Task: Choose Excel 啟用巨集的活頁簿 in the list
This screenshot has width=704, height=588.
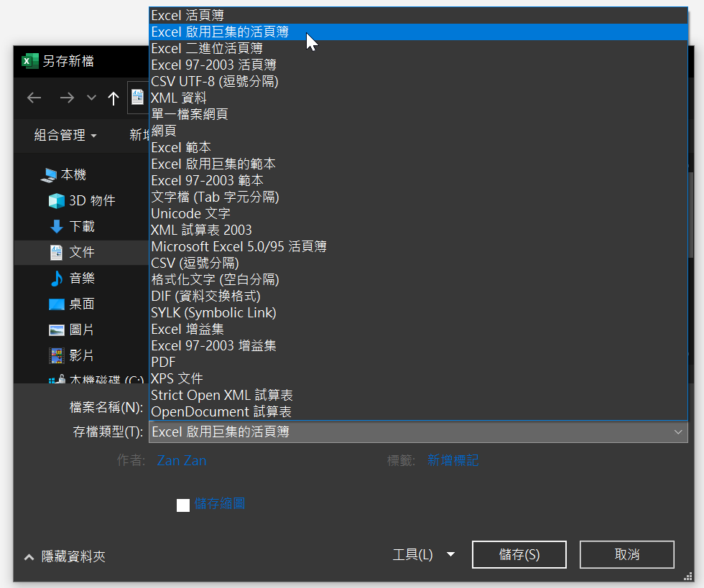Action: pos(418,32)
